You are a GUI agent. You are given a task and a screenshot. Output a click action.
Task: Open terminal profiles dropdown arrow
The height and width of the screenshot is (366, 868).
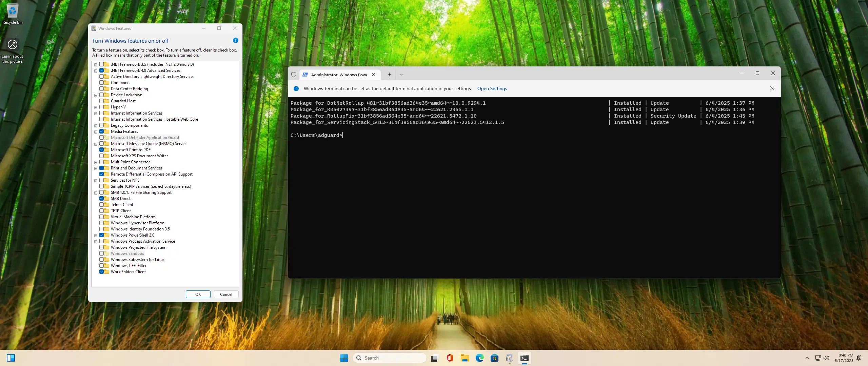point(401,75)
